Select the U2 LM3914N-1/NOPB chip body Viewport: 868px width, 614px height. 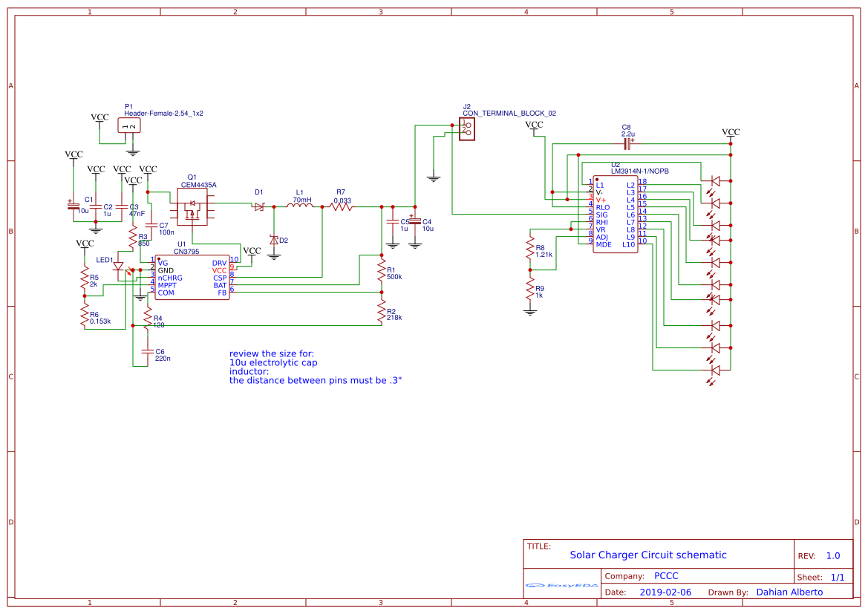click(615, 215)
